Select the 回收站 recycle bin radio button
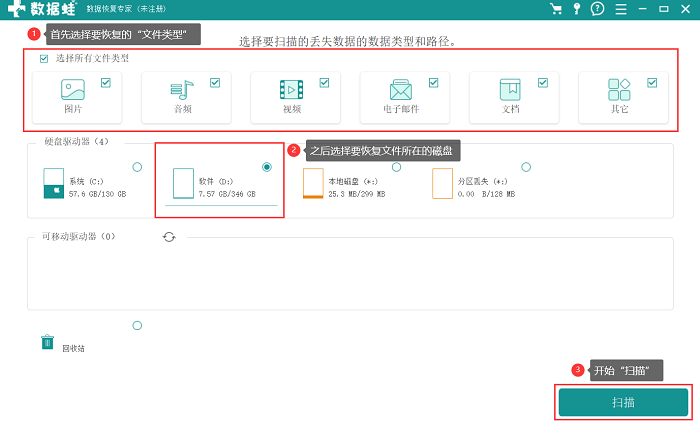700x427 pixels. (138, 326)
